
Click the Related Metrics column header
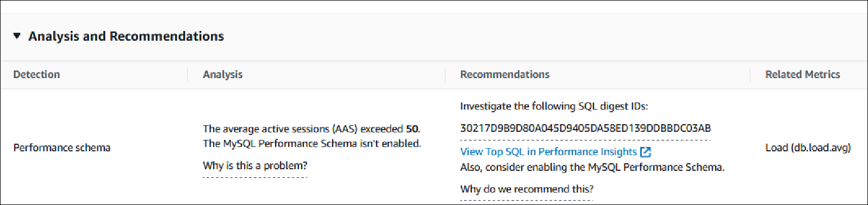tap(802, 75)
